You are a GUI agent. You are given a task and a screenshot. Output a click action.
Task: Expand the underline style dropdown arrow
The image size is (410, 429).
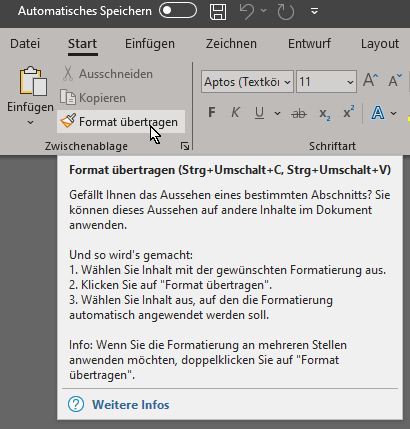[277, 113]
